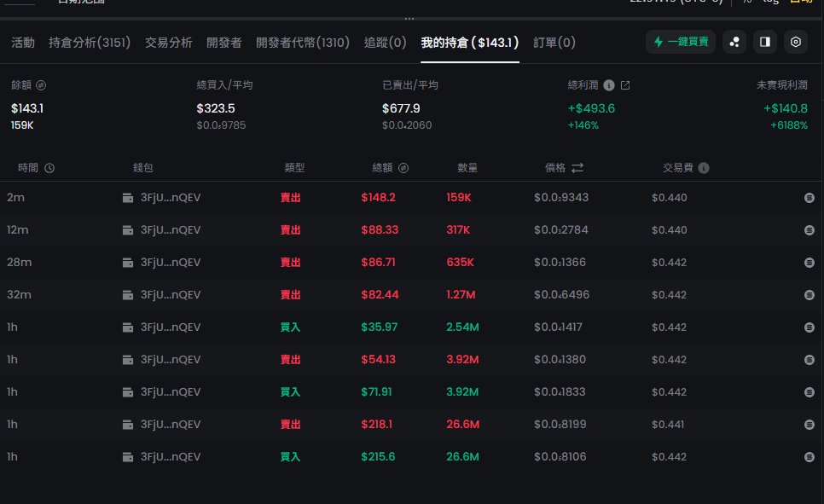Open explorer icon for $218.1 sell row
Viewport: 824px width, 504px height.
pyautogui.click(x=809, y=425)
